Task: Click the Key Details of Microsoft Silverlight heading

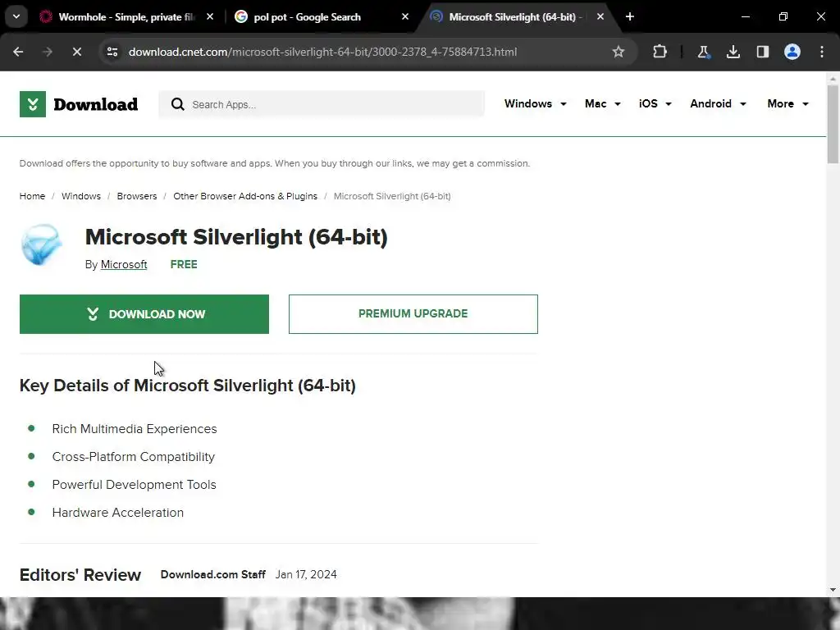Action: [188, 386]
